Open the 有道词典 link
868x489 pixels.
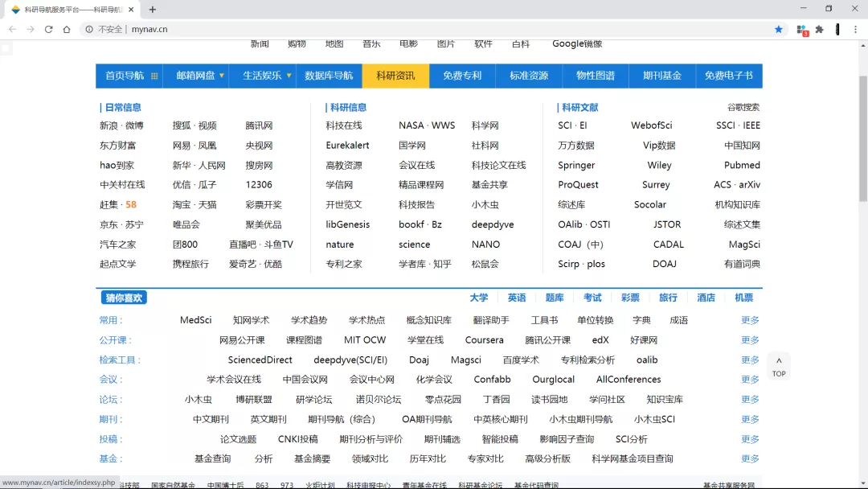742,264
